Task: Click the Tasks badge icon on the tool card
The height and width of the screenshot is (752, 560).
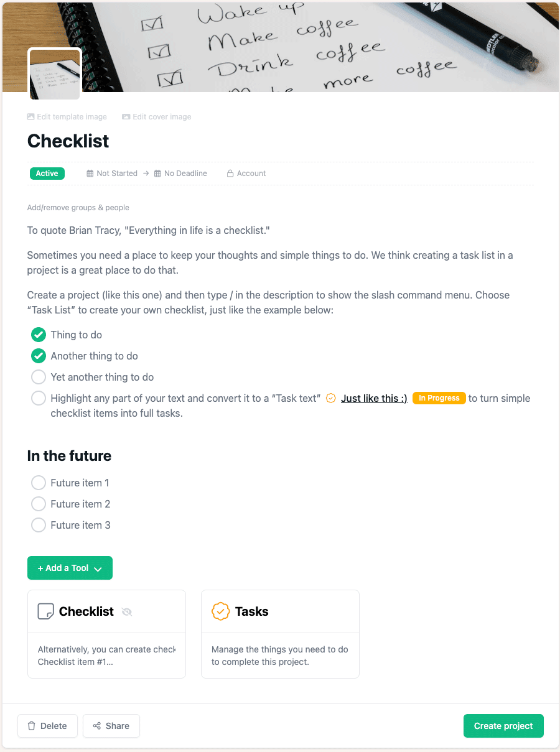Action: [220, 611]
